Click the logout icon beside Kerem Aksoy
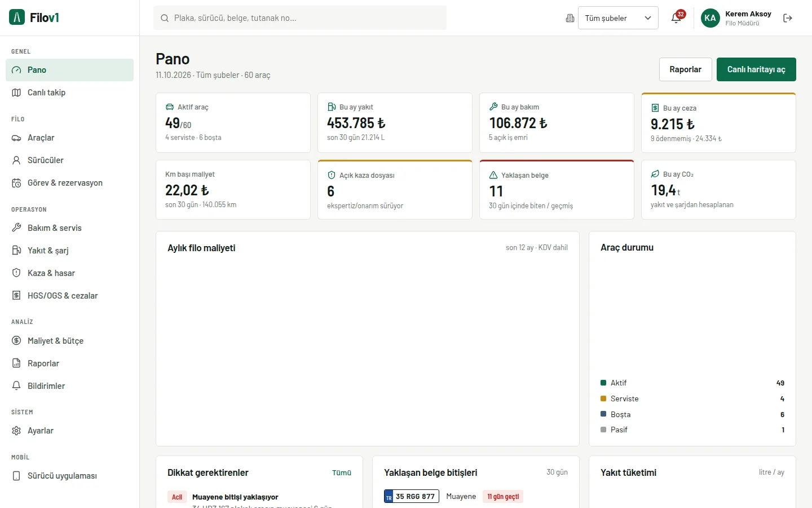 [788, 18]
